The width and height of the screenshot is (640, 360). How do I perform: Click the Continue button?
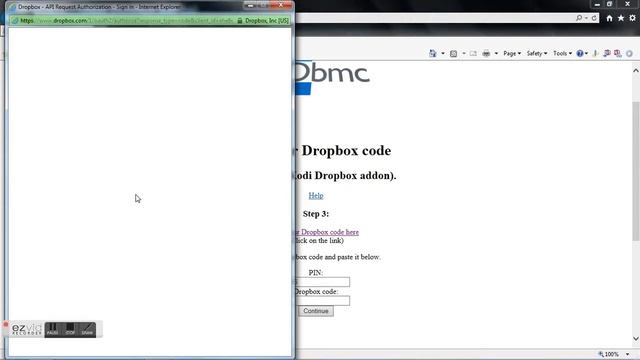[x=316, y=311]
